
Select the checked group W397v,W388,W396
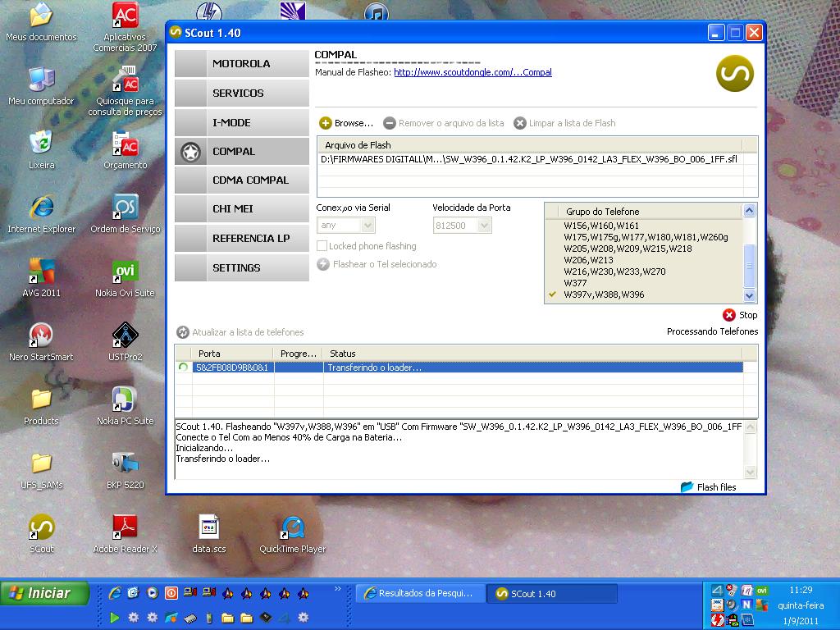(x=604, y=294)
